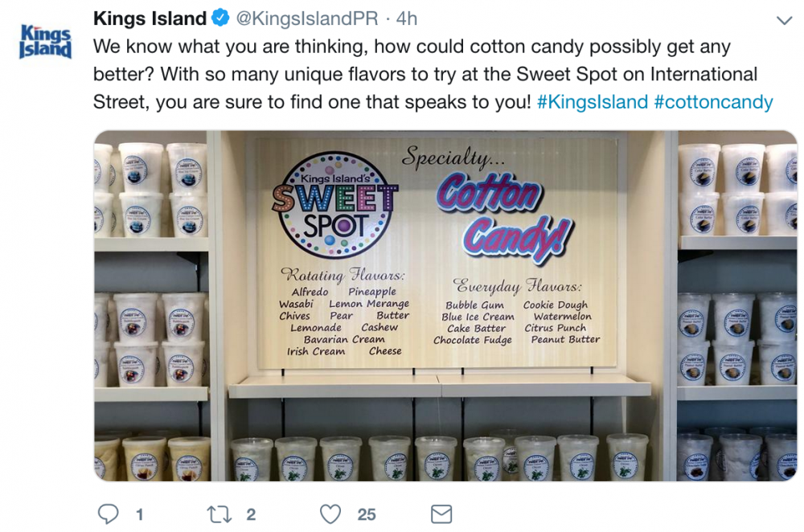Follow the #KingsIsland hashtag link
804x532 pixels.
click(592, 102)
